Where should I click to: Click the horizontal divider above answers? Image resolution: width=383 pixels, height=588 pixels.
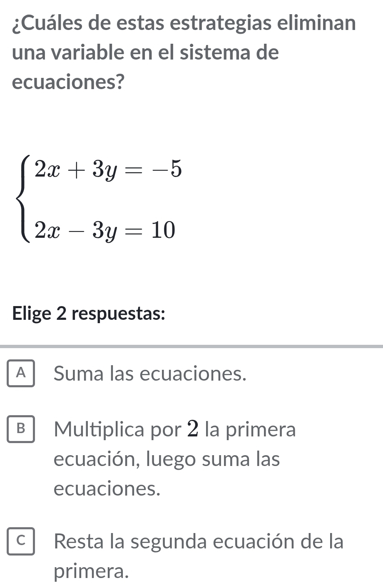pos(191,346)
